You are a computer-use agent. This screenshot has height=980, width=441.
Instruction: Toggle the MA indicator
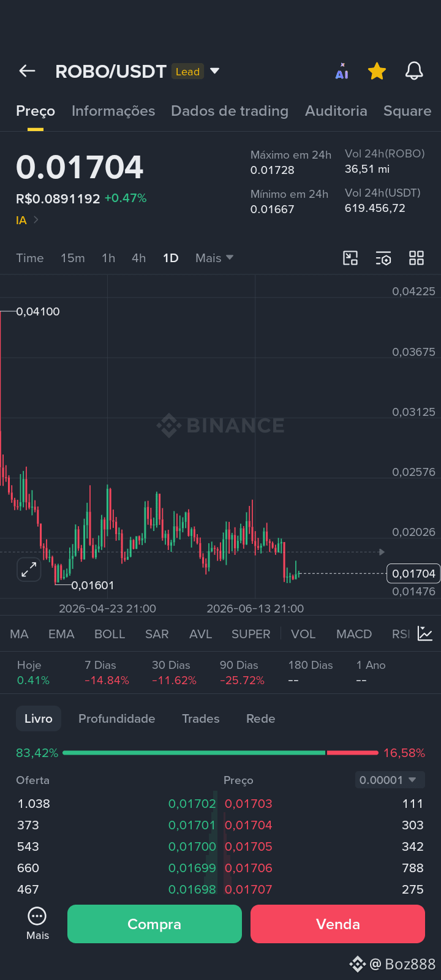click(x=19, y=634)
